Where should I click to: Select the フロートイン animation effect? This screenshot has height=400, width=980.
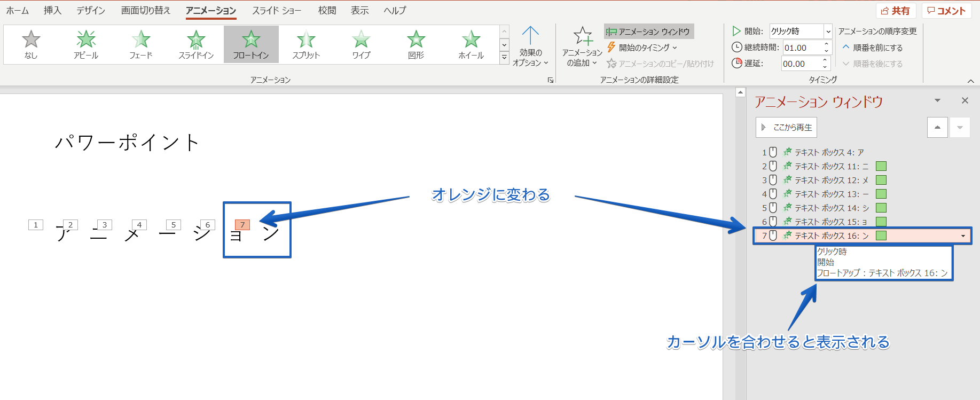pos(251,44)
